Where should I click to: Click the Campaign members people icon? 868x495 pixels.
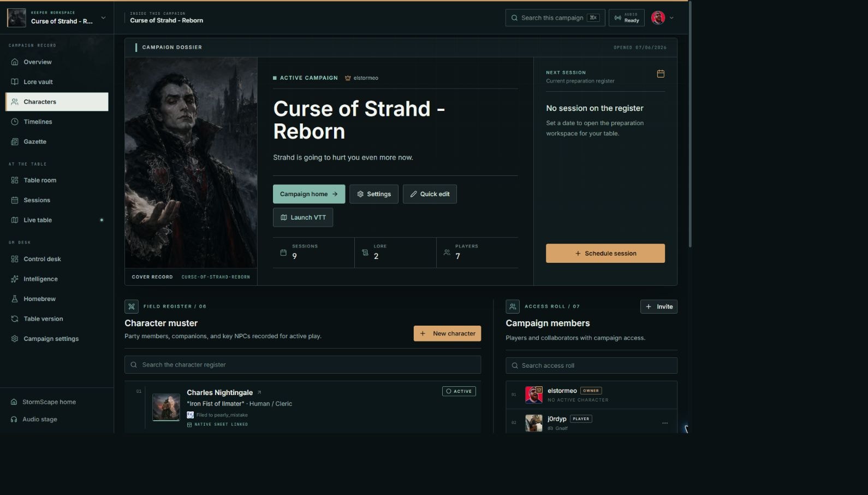click(x=513, y=307)
